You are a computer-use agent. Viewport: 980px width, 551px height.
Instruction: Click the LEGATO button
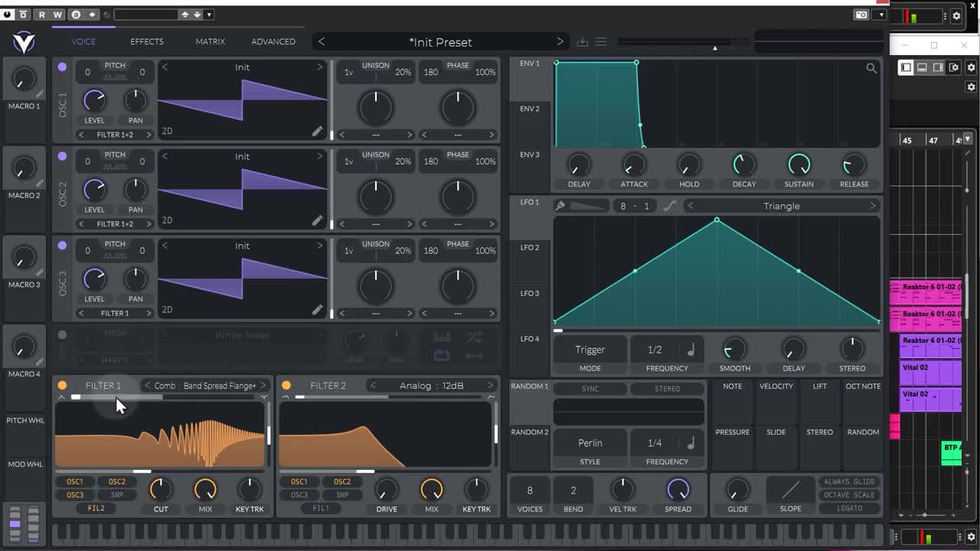849,508
